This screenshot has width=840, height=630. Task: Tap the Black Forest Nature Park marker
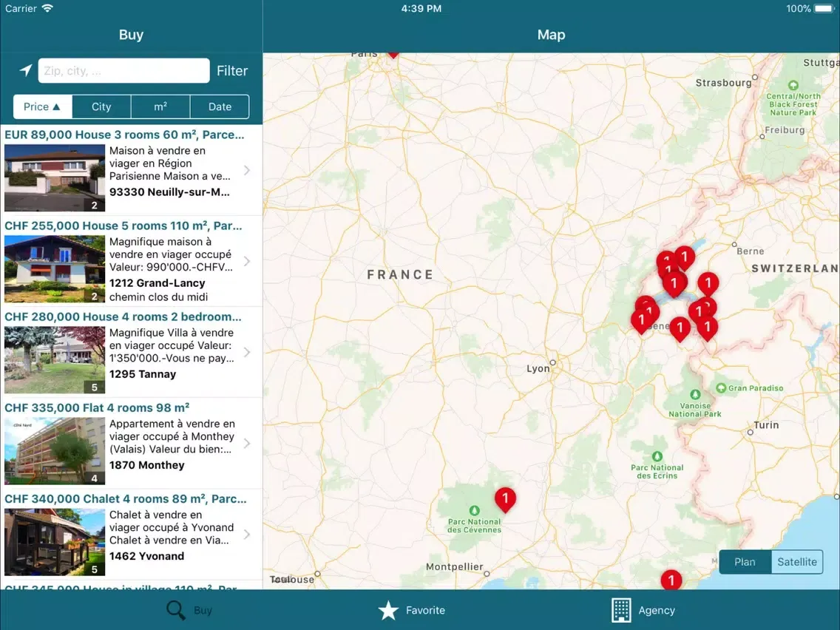point(793,85)
